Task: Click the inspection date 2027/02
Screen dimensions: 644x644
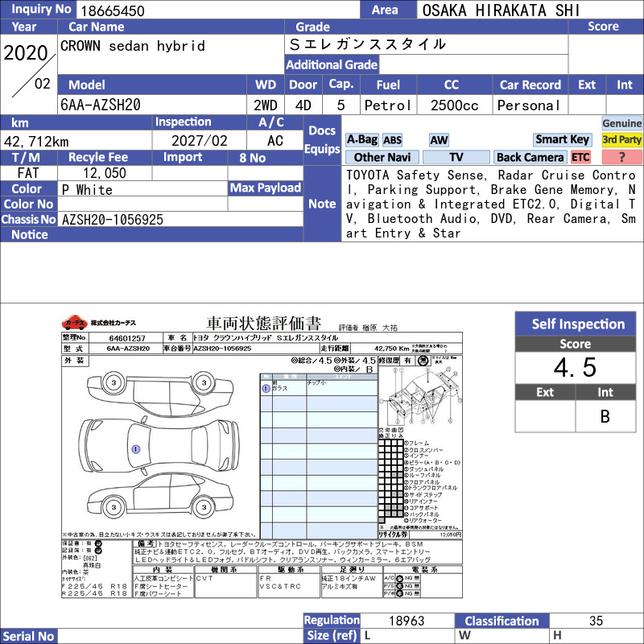Action: click(199, 141)
